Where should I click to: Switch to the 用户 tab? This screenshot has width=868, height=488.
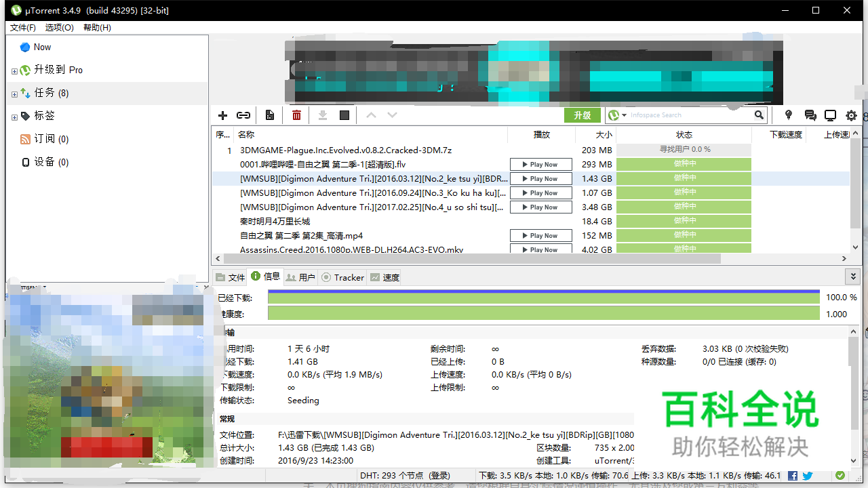tap(300, 277)
